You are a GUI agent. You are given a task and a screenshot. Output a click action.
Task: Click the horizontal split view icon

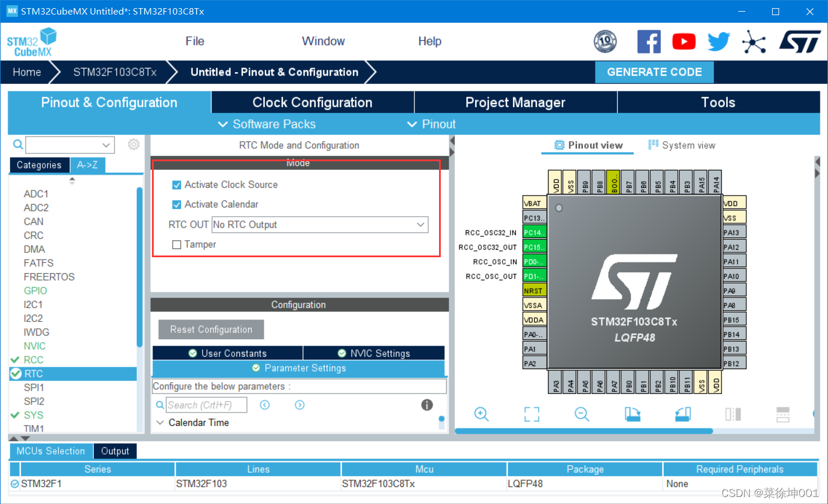tap(783, 414)
